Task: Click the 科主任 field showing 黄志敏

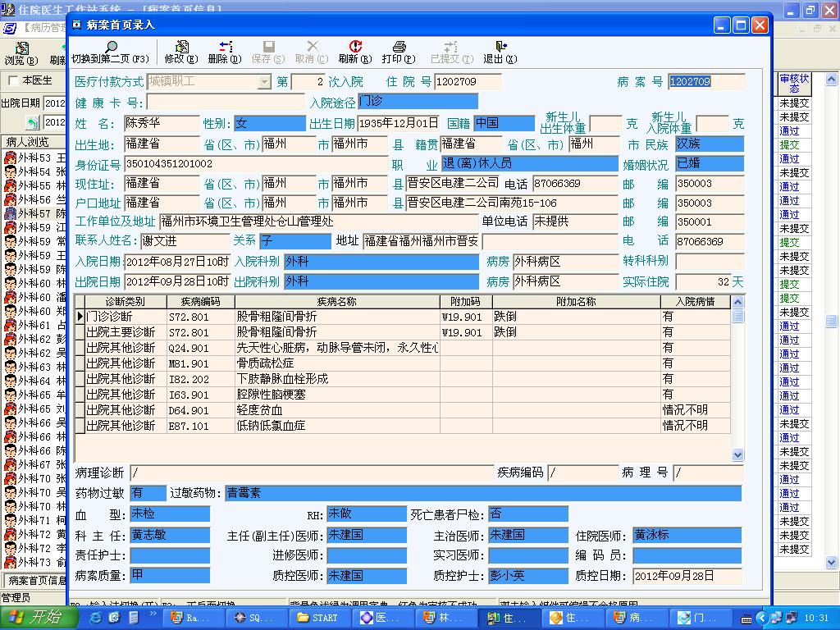Action: coord(171,535)
